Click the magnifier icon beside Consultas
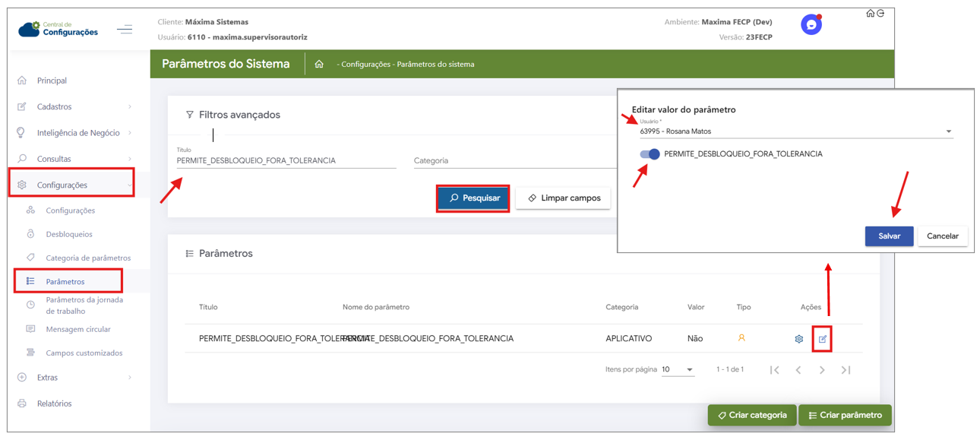 pos(22,159)
